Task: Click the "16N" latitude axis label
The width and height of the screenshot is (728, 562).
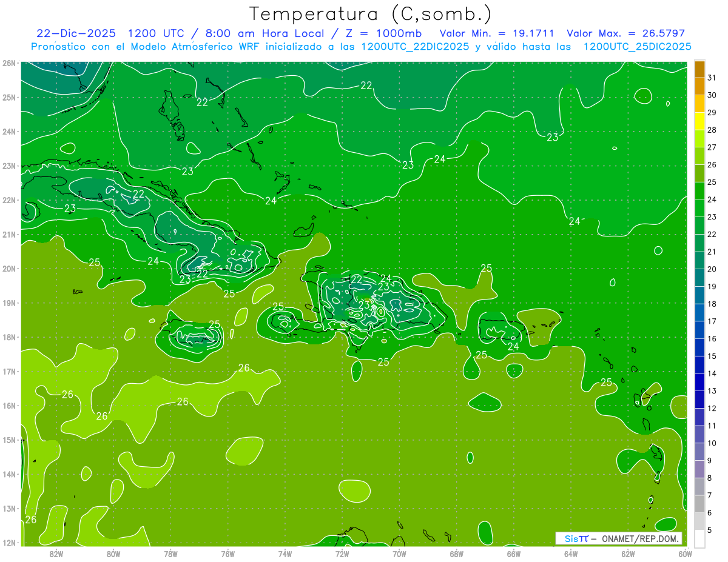Action: (8, 406)
